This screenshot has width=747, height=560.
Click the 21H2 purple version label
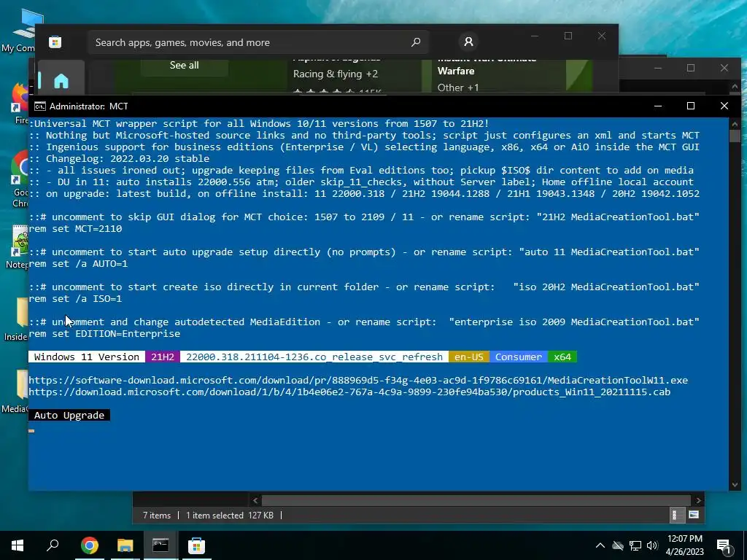click(163, 357)
